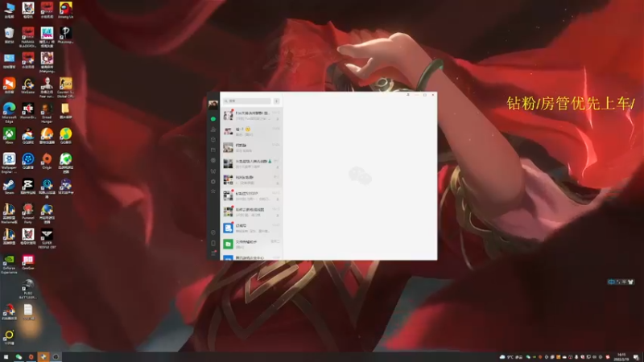644x362 pixels.
Task: Launch GeForce Experience from desktop
Action: click(x=9, y=264)
